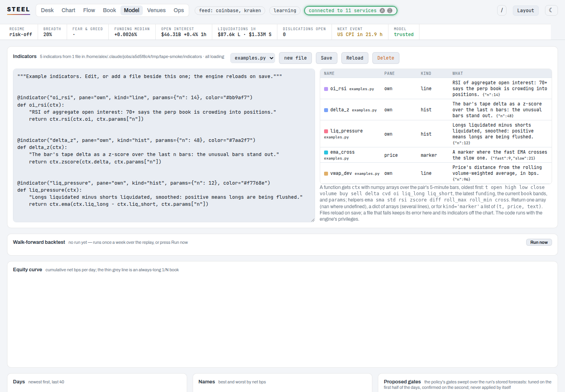565x392 pixels.
Task: Click the purple oi_rsi color swatch
Action: click(326, 89)
